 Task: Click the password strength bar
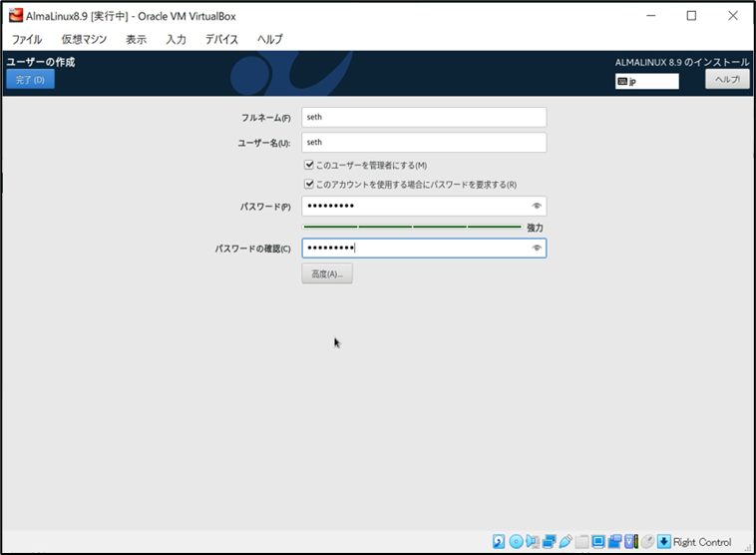tap(412, 227)
